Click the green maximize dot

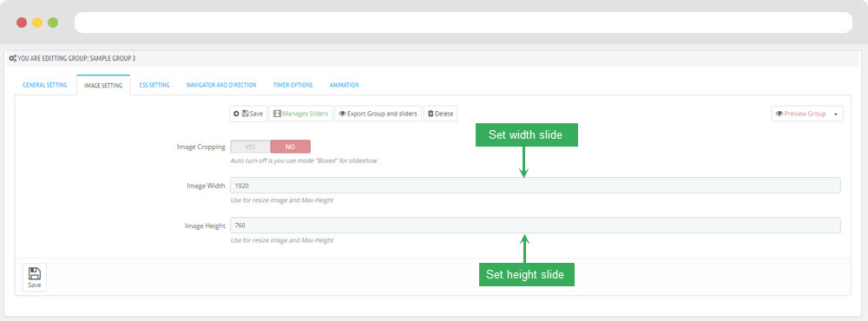click(x=53, y=23)
